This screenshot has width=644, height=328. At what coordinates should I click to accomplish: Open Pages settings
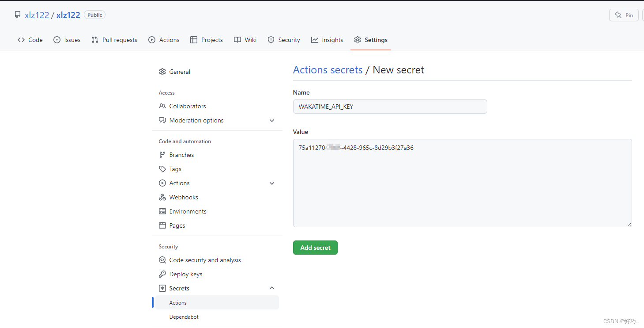[217, 225]
